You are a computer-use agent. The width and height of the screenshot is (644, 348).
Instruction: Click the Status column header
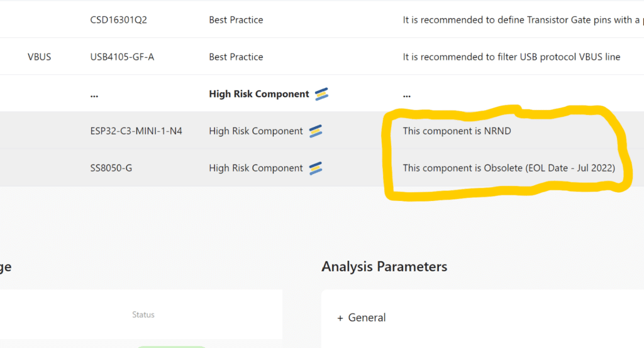point(143,315)
